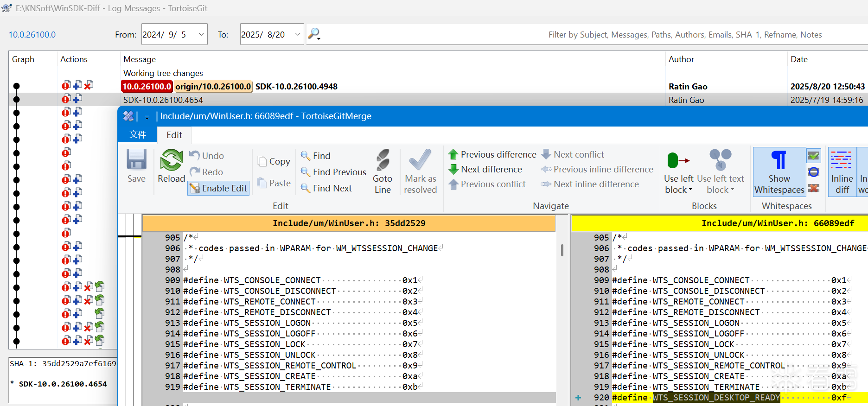The width and height of the screenshot is (868, 406).
Task: Click the highlighted WTS_SESSION_DESKTOP_READY line
Action: (740, 398)
